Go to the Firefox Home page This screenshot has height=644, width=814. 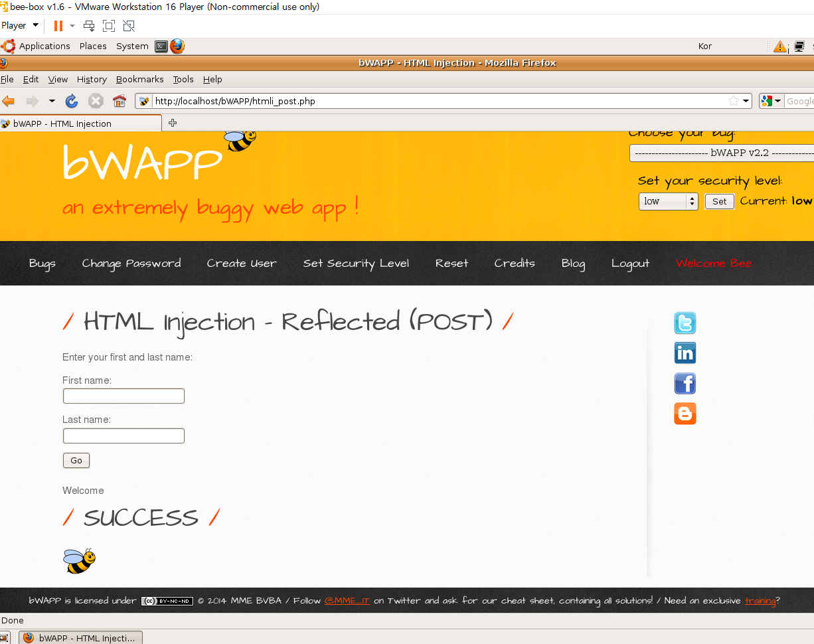[x=120, y=101]
